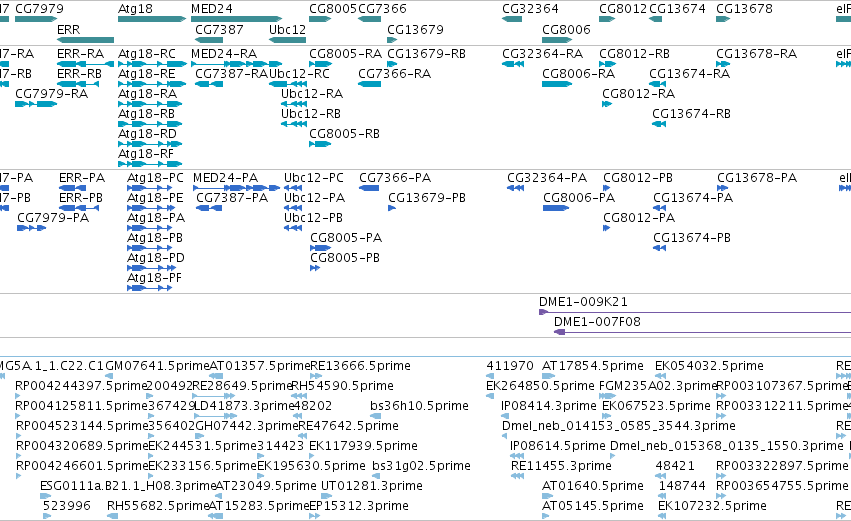The height and width of the screenshot is (521, 851).
Task: Click the ERR gene label
Action: click(x=68, y=29)
